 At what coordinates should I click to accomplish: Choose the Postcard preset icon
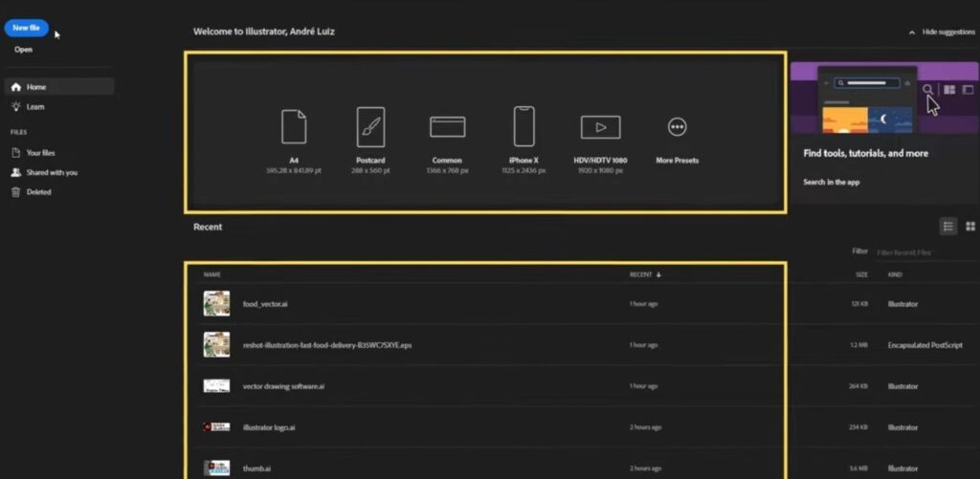[370, 127]
